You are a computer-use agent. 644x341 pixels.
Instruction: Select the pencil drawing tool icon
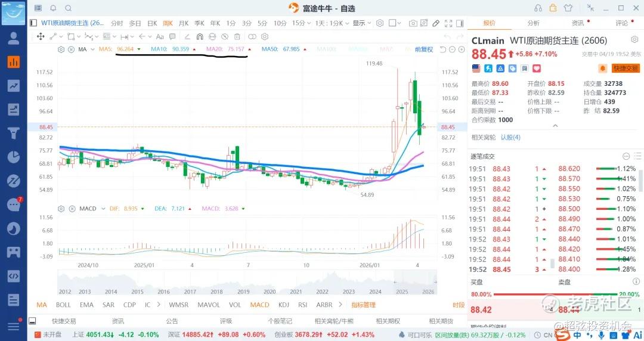[x=436, y=23]
